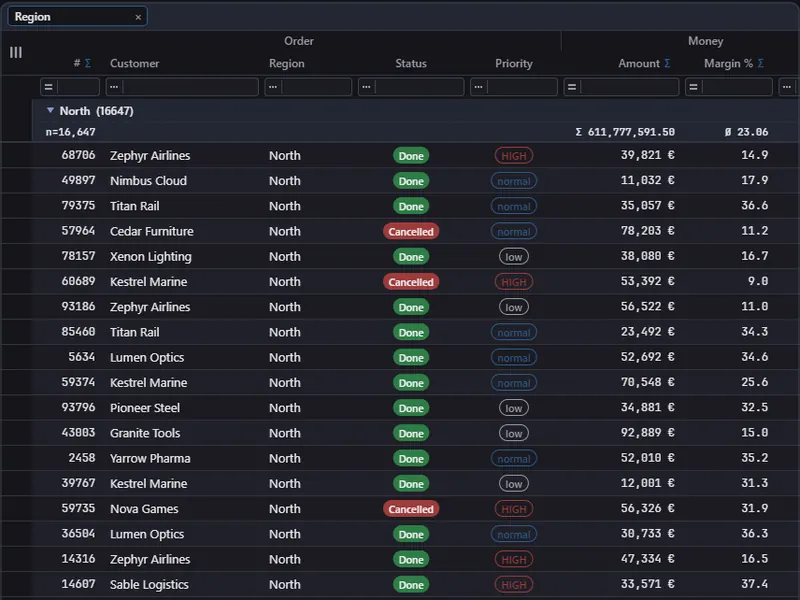The height and width of the screenshot is (600, 800).
Task: Click the Done badge for Sable Logistics
Action: [x=411, y=585]
